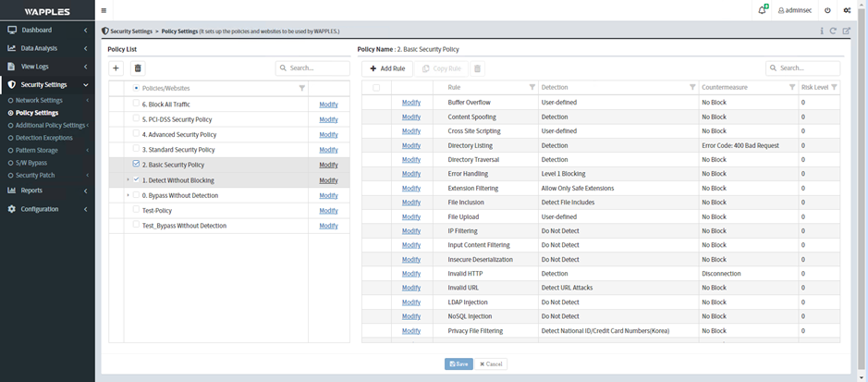This screenshot has width=868, height=382.
Task: Click the filter icon in Detection column
Action: click(692, 88)
